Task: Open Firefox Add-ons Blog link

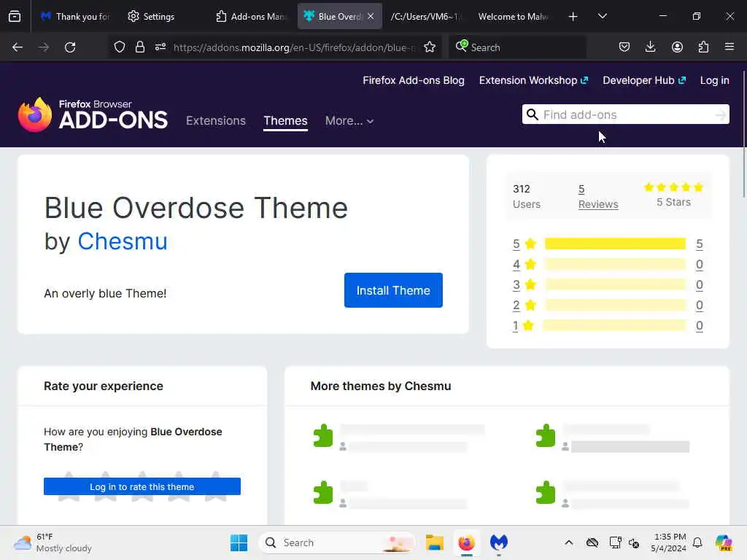Action: pyautogui.click(x=413, y=80)
